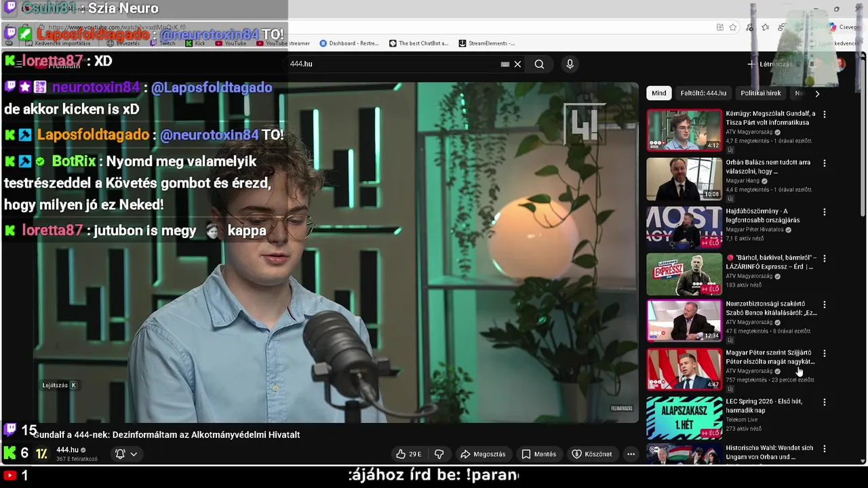Open Kick bookmark in favorites bar
This screenshot has height=488, width=868.
coord(195,43)
